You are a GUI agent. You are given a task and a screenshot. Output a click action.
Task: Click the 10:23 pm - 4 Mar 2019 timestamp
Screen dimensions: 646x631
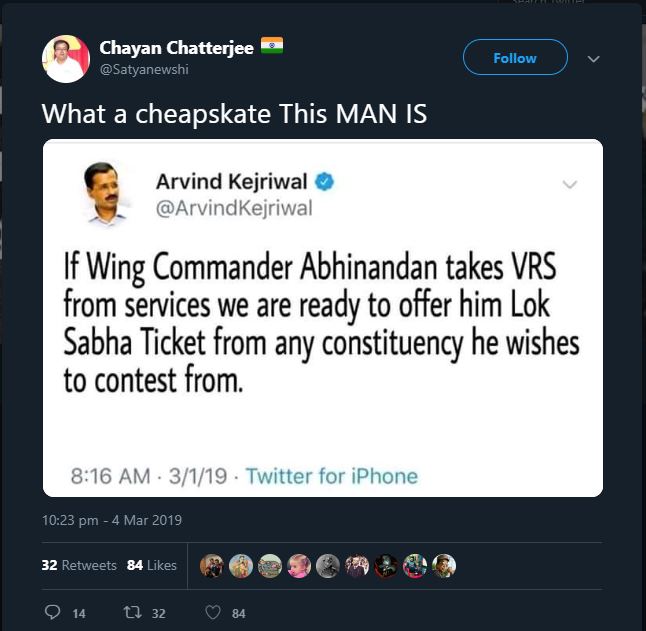point(112,520)
